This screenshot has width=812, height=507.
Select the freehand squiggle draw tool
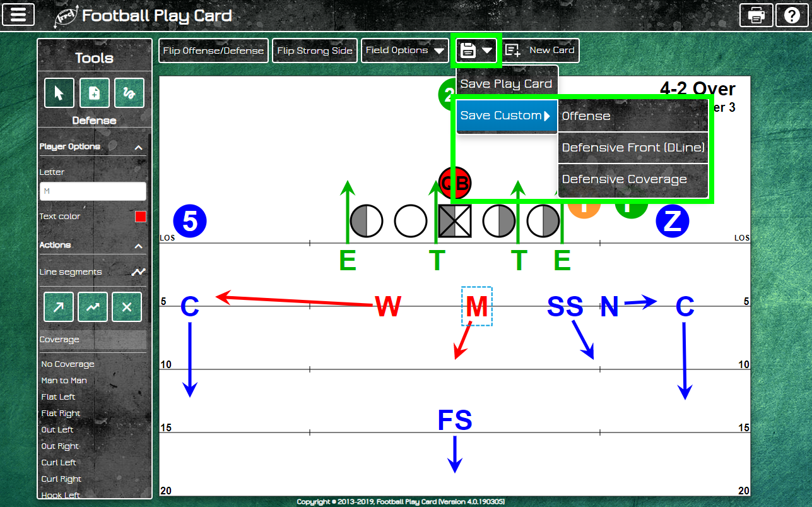coord(129,93)
